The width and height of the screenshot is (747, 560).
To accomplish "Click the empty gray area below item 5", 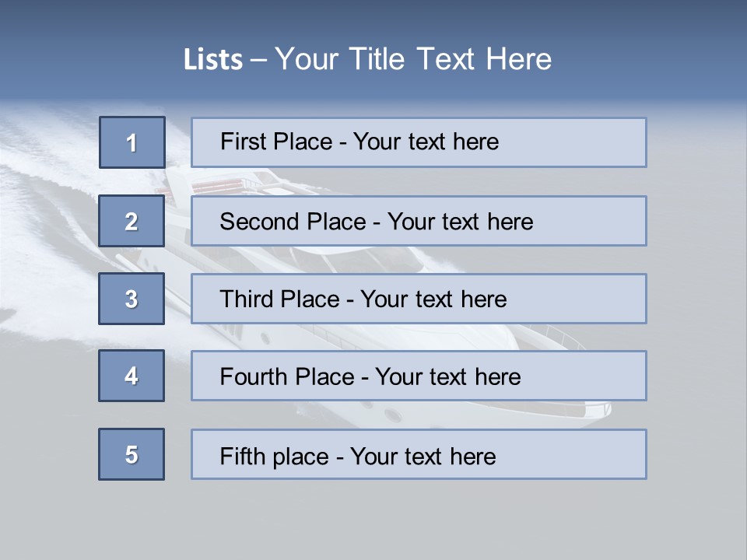I will [373, 517].
